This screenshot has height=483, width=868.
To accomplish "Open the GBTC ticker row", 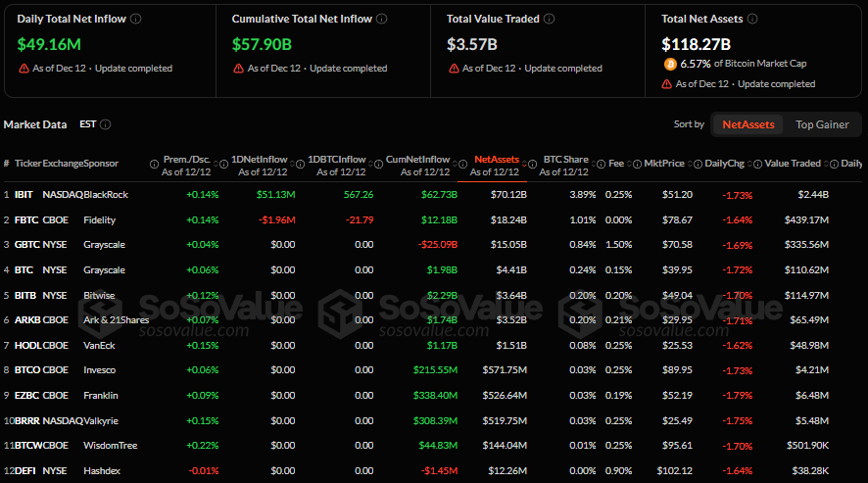I will point(432,245).
